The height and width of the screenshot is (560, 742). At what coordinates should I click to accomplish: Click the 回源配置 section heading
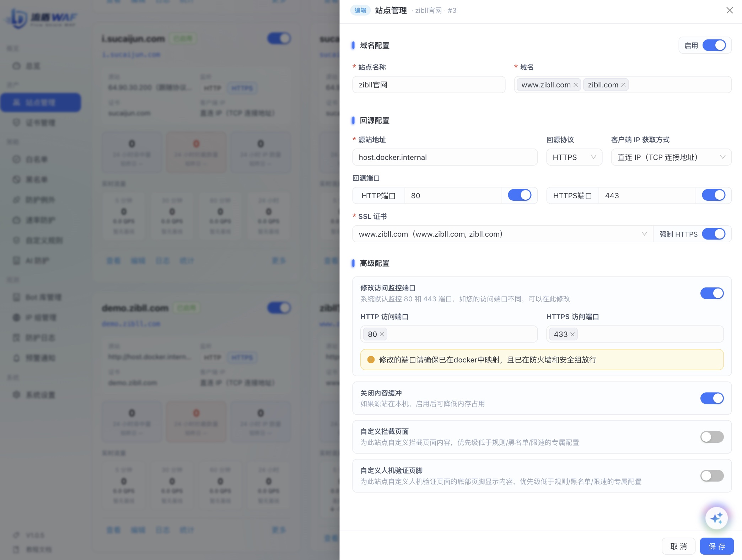375,120
